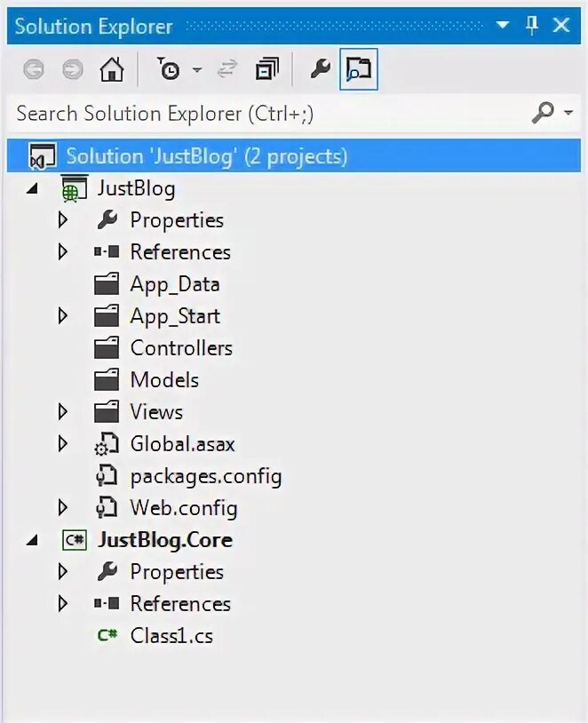Open the search options dropdown
Screen dimensions: 588x723
point(568,113)
